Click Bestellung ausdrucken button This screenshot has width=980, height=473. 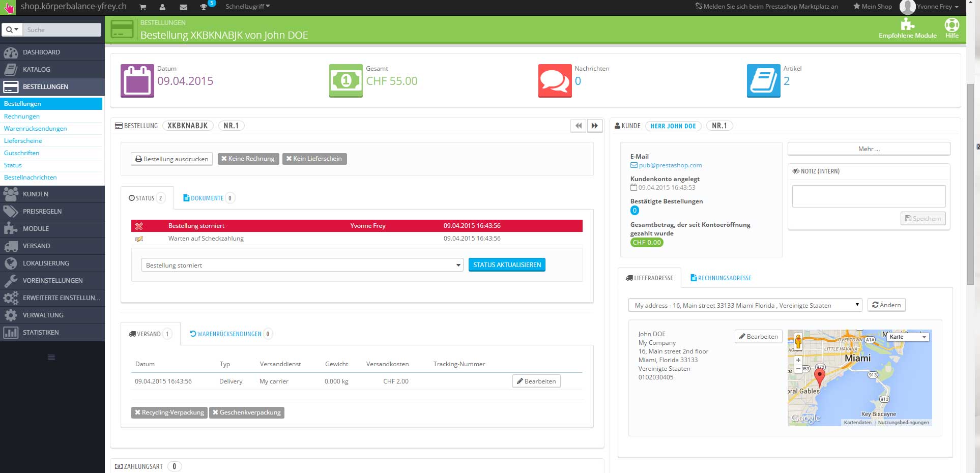[x=172, y=159]
